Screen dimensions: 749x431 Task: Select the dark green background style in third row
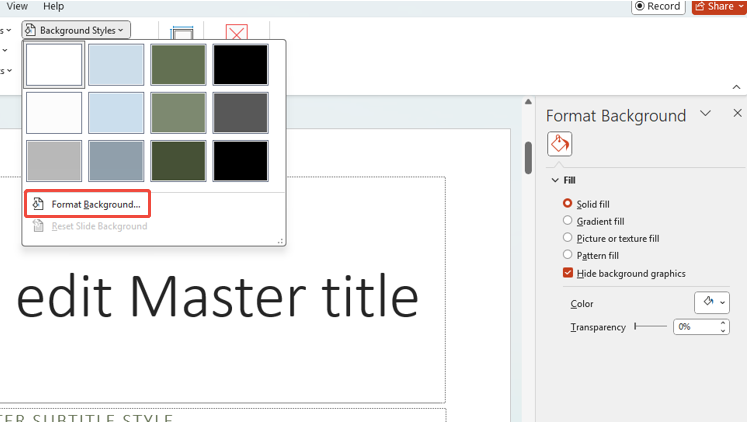click(x=178, y=161)
